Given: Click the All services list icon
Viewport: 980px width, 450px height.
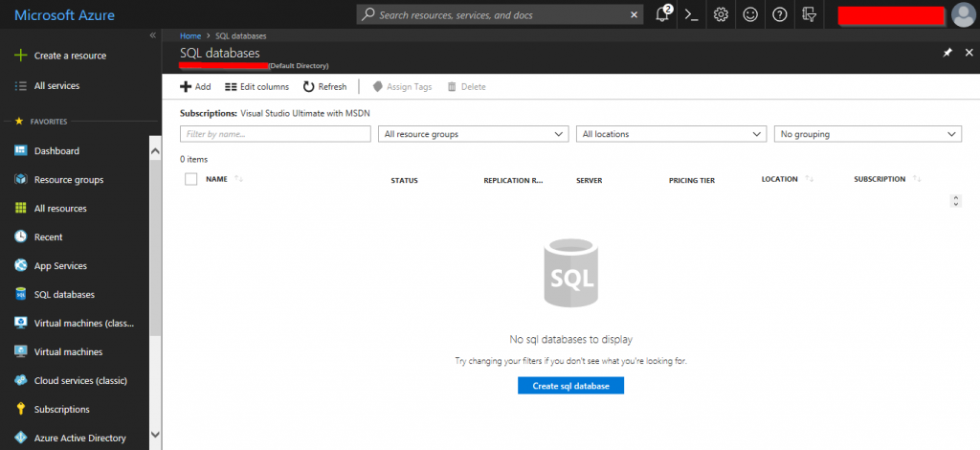Looking at the screenshot, I should pos(21,85).
